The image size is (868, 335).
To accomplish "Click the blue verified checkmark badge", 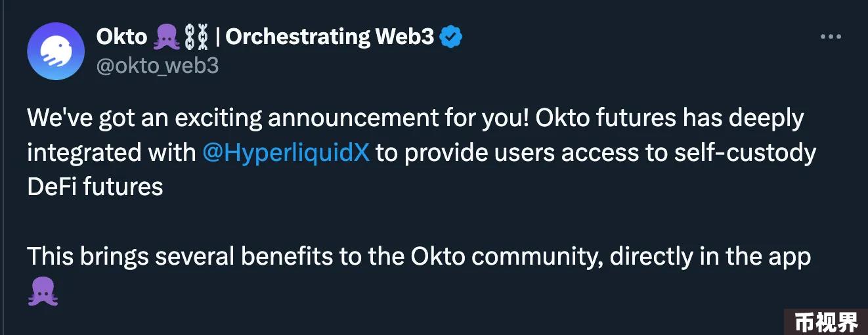I will tap(450, 37).
